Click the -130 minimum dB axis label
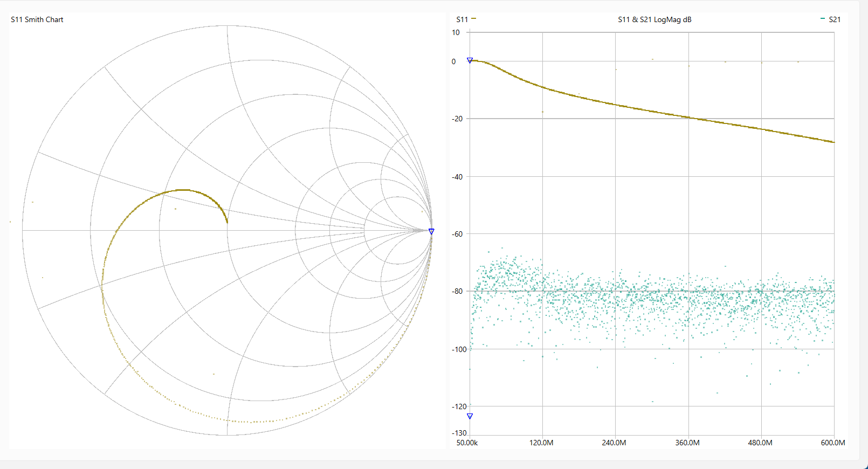 [459, 433]
